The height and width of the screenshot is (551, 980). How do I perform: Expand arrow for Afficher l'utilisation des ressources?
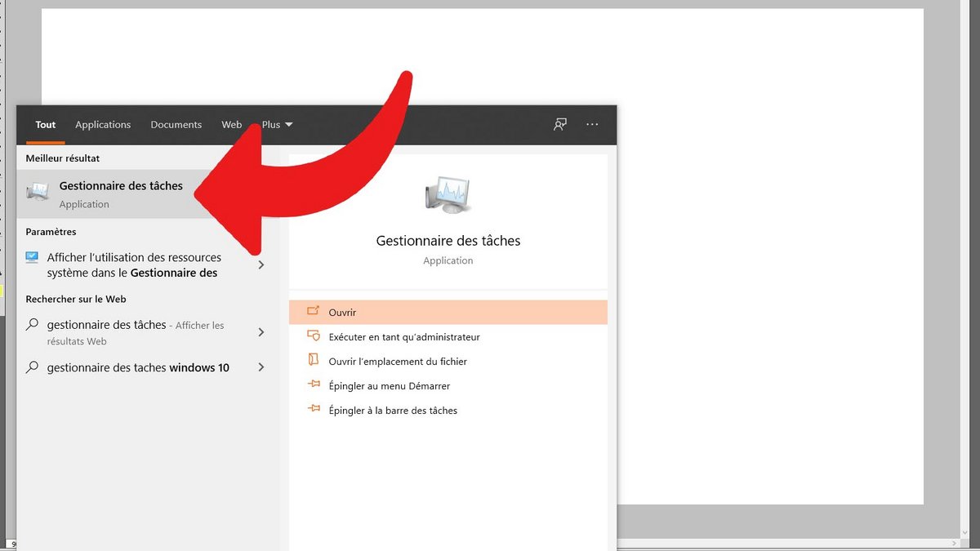coord(261,265)
